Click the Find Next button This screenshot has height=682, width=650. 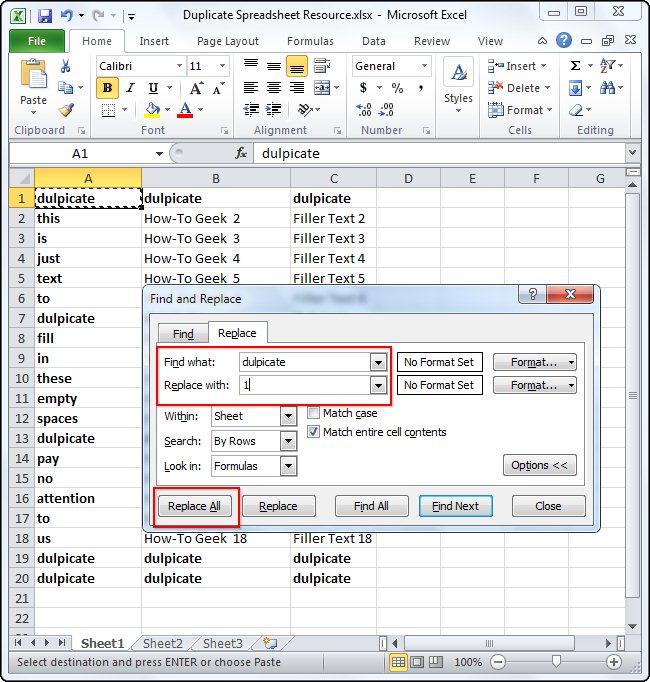click(x=456, y=506)
